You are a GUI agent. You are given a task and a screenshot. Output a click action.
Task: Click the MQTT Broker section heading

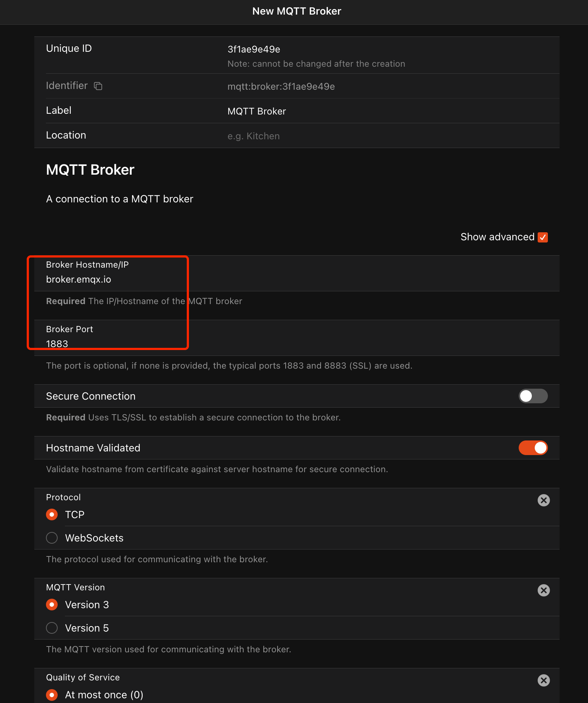tap(90, 169)
